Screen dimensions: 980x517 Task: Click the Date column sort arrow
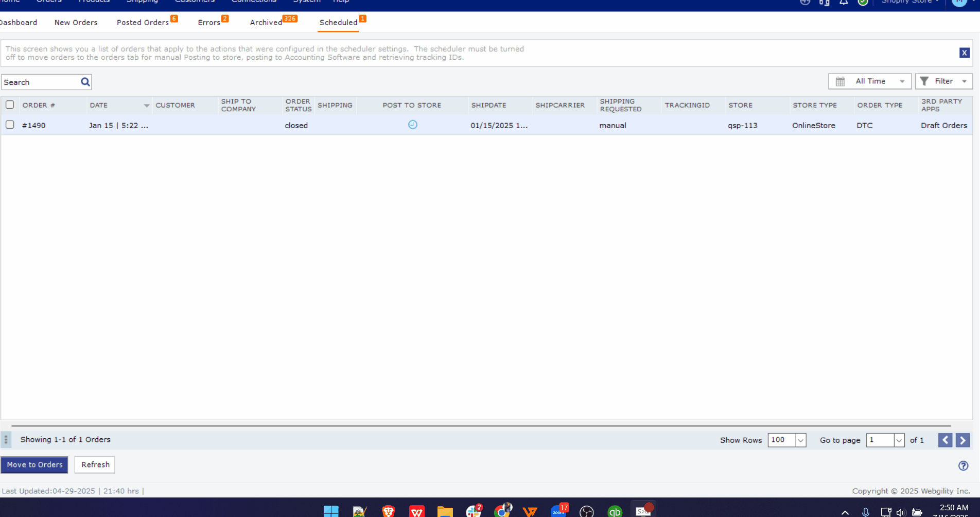(147, 106)
